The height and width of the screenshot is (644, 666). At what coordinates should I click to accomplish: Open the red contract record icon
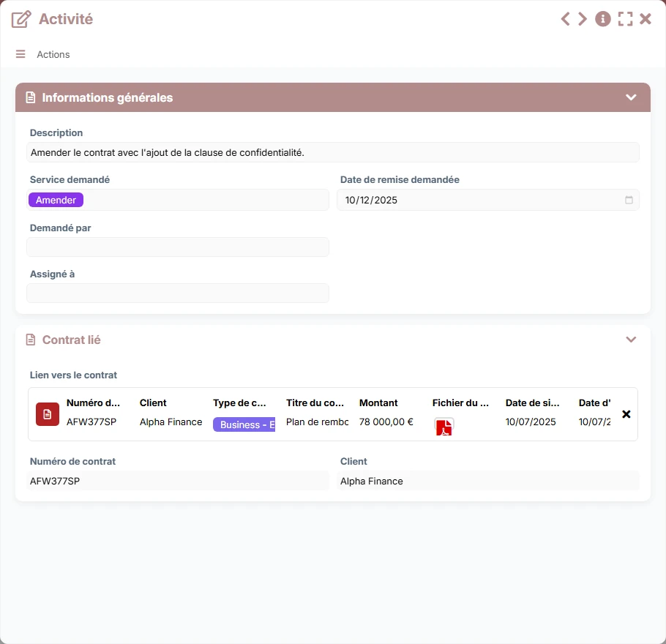coord(47,414)
